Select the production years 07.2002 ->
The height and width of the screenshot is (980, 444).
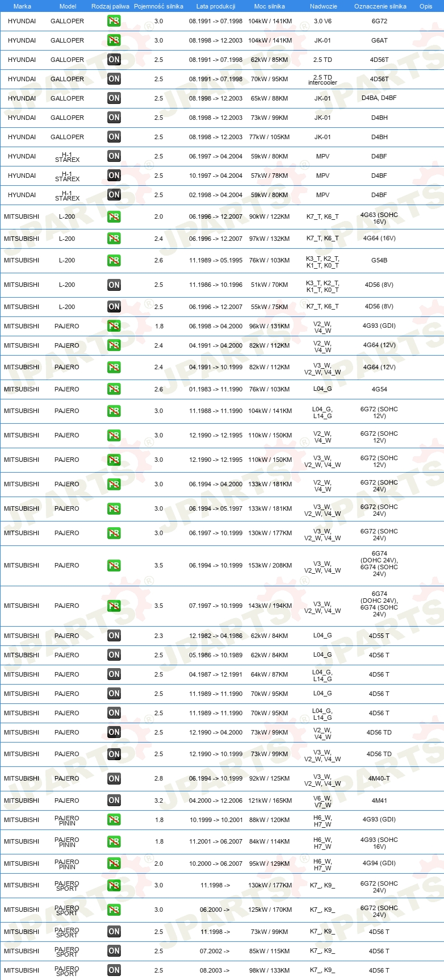tap(215, 951)
